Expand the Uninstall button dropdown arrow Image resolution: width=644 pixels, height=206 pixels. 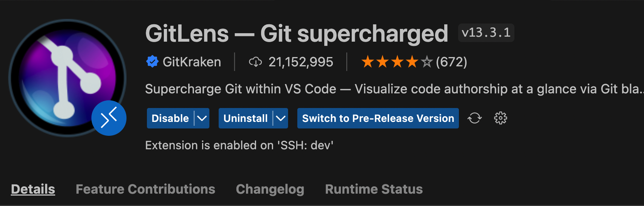point(281,118)
